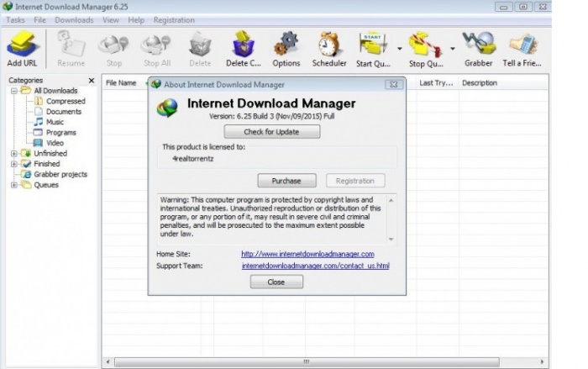Image resolution: width=588 pixels, height=369 pixels.
Task: Open the Tasks menu
Action: (15, 20)
